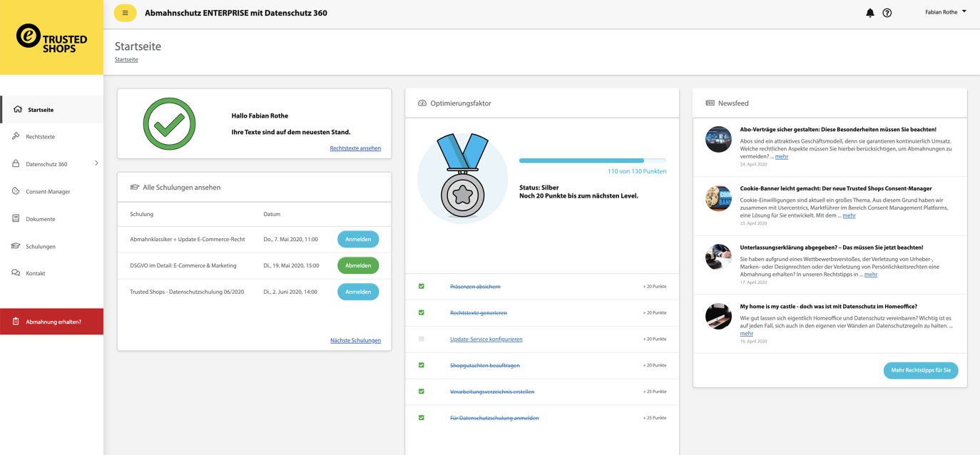Viewport: 980px width, 455px height.
Task: Check the Update-Service konfigurieren checkbox
Action: pyautogui.click(x=422, y=339)
